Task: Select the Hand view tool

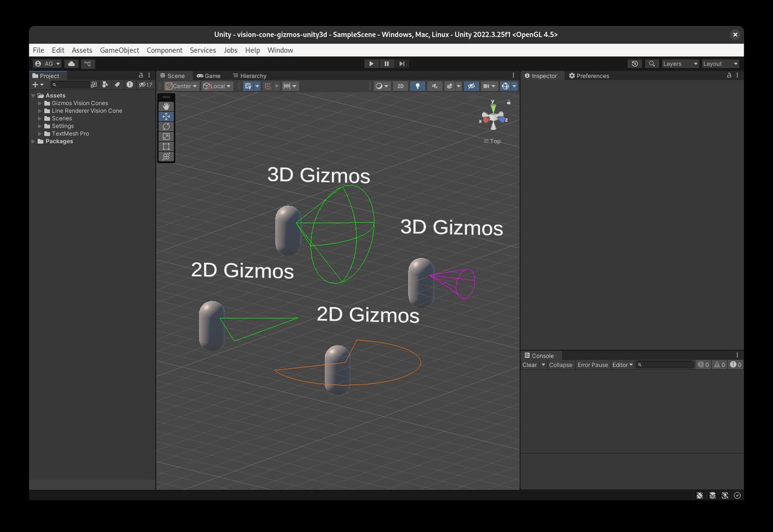Action: 166,107
